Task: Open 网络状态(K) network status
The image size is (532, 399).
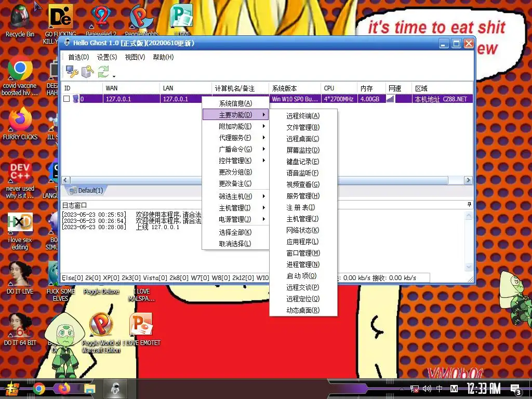Action: [303, 230]
